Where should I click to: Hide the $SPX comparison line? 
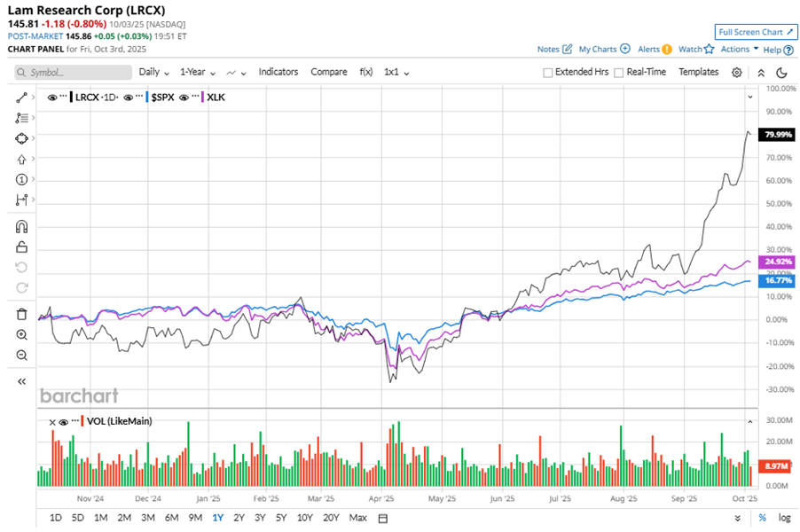[x=129, y=97]
